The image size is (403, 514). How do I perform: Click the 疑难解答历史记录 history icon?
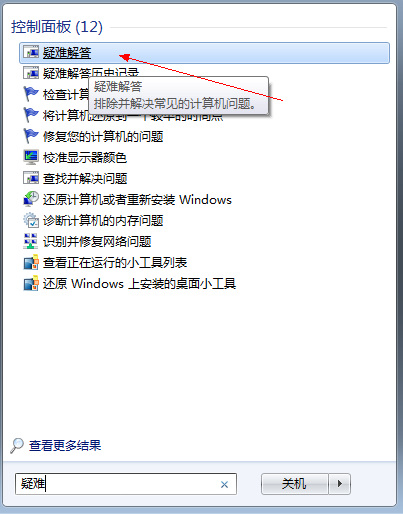click(31, 73)
